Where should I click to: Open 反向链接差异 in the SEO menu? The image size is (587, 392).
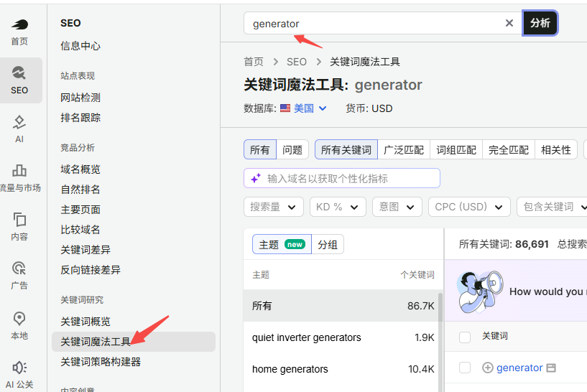point(91,270)
